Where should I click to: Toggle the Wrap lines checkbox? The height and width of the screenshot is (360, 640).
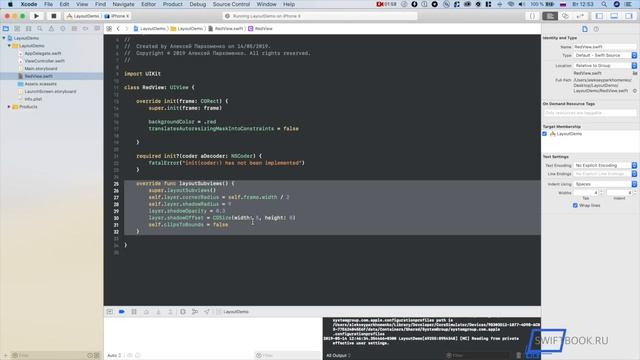tap(575, 205)
